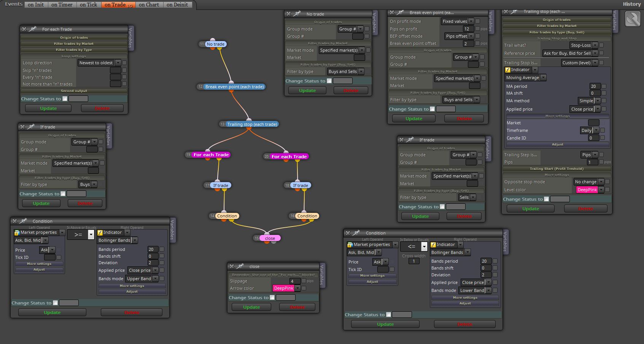This screenshot has height=344, width=644.
Task: Pin the <= Condition panel
Action: (356, 233)
